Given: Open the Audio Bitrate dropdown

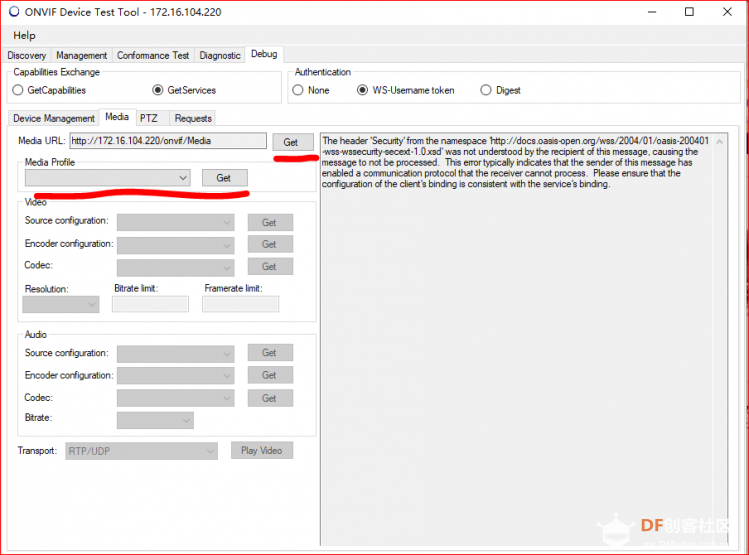Looking at the screenshot, I should click(155, 420).
